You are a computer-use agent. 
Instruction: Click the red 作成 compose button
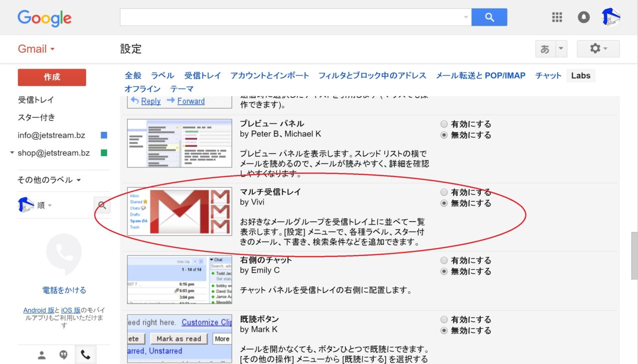coord(52,77)
